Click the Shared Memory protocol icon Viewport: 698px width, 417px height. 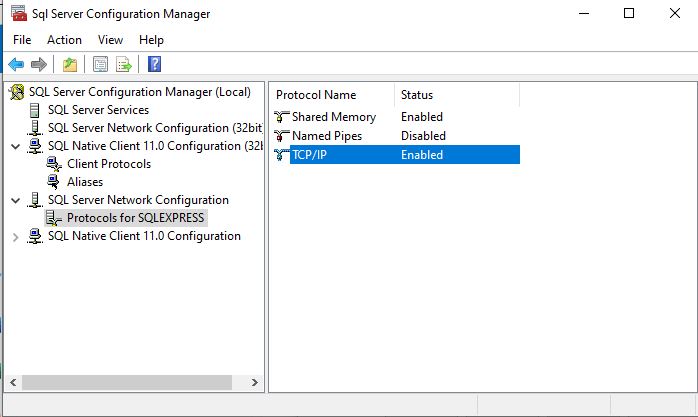tap(281, 117)
